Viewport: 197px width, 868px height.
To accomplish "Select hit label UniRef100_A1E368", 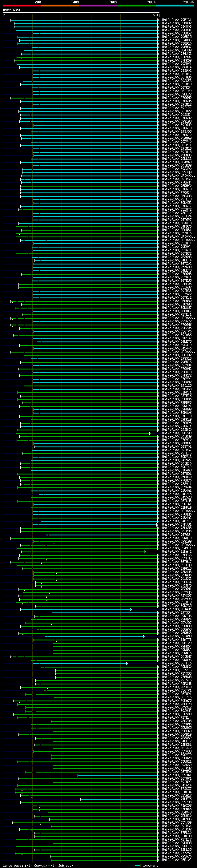I will click(177, 389).
